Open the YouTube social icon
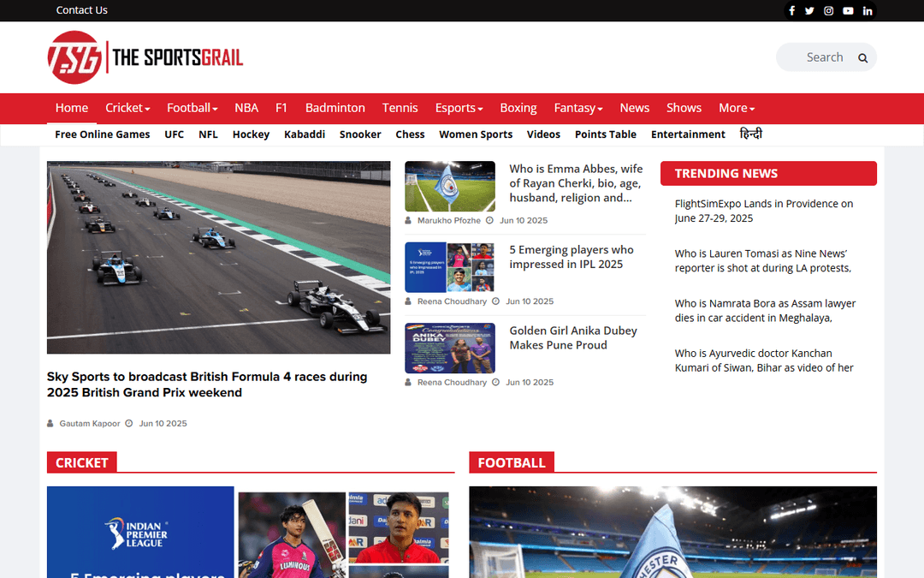Screen dimensions: 924x578 pos(848,10)
